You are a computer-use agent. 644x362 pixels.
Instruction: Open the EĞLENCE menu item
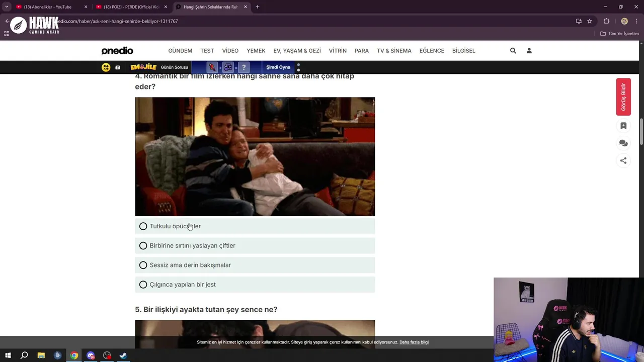coord(432,51)
